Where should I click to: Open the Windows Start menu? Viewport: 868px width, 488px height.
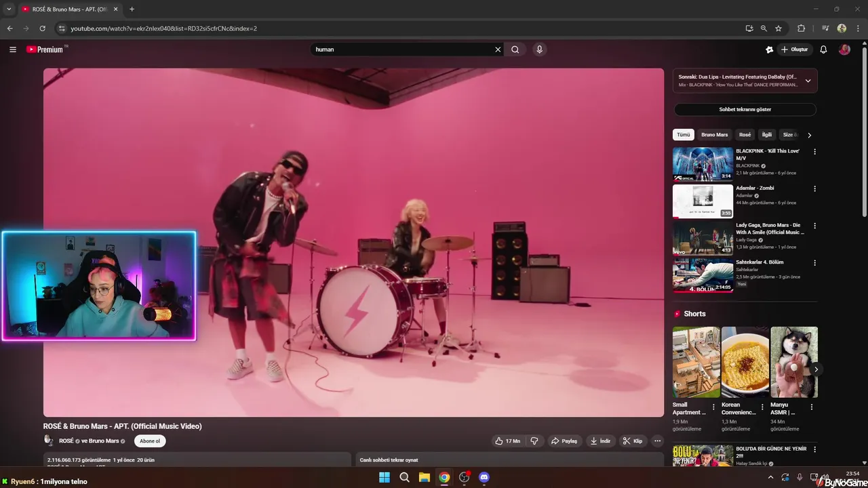(384, 477)
